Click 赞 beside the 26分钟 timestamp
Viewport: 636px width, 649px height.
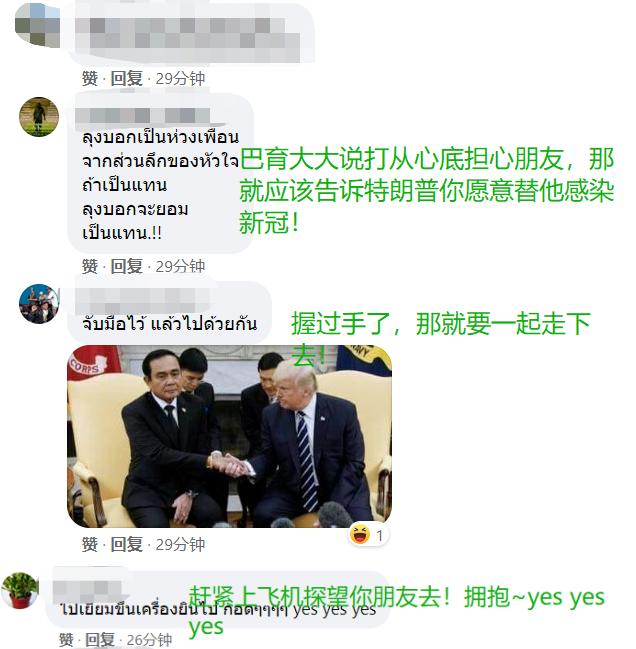[x=66, y=640]
